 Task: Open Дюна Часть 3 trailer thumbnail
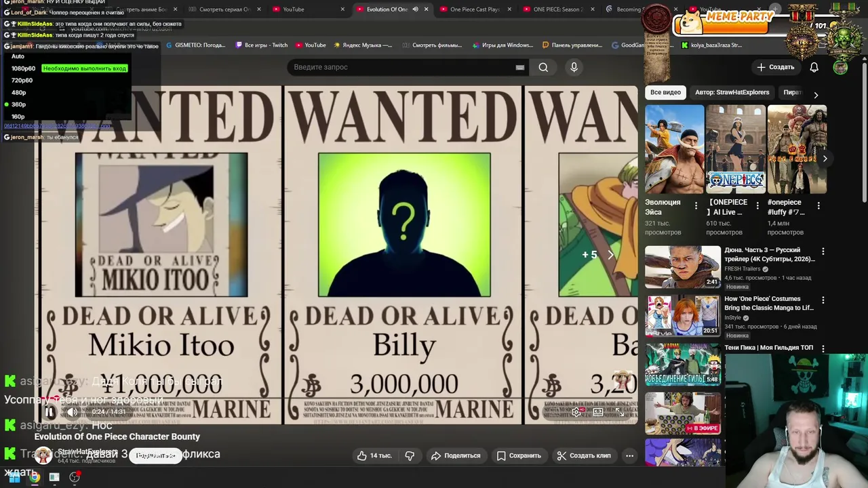(x=682, y=267)
